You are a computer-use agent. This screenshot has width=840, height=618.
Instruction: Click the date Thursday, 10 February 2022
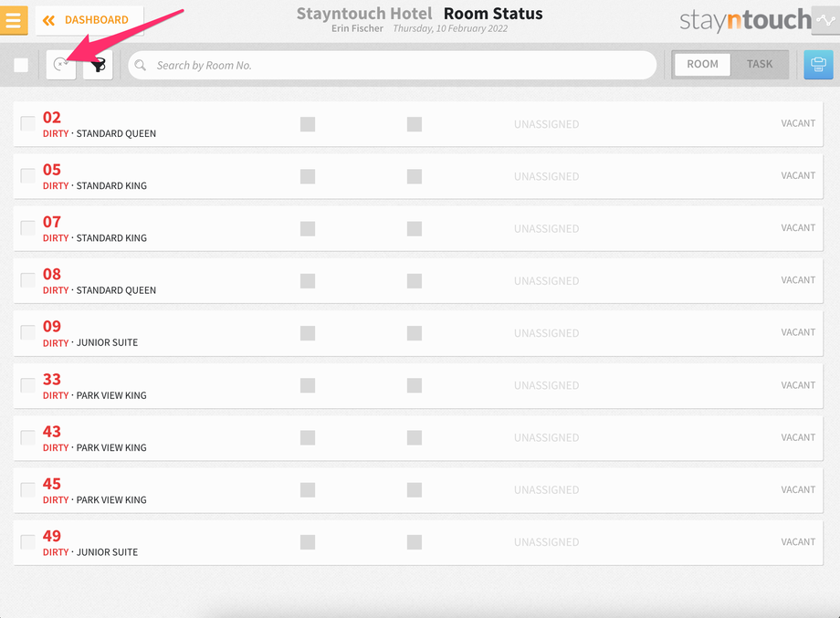click(x=450, y=28)
